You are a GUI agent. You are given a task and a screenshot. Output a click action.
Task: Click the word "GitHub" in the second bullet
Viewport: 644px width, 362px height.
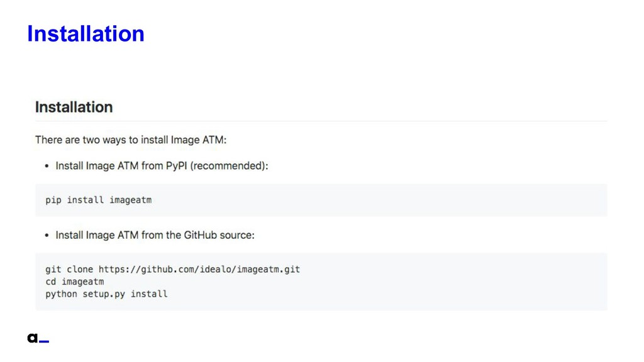200,235
